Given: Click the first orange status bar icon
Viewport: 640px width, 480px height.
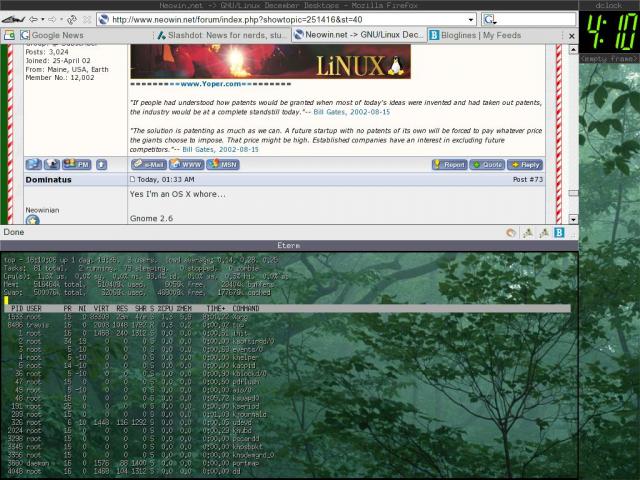Looking at the screenshot, I should [511, 233].
